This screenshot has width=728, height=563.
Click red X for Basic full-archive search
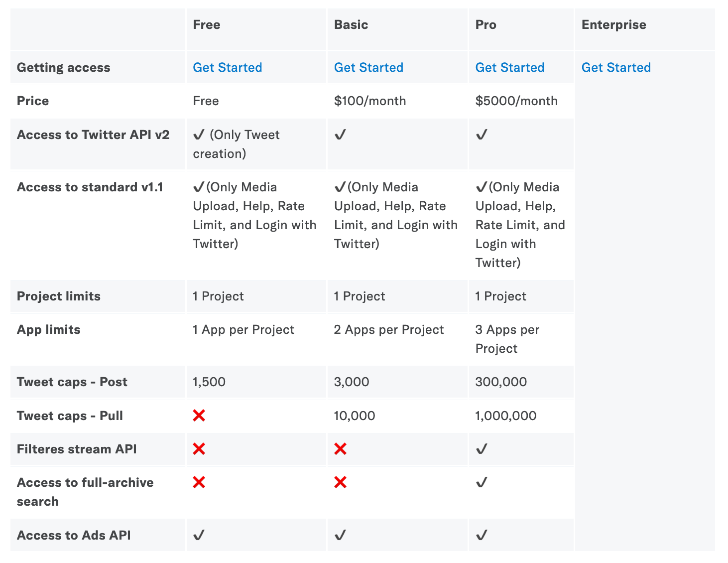coord(341,482)
